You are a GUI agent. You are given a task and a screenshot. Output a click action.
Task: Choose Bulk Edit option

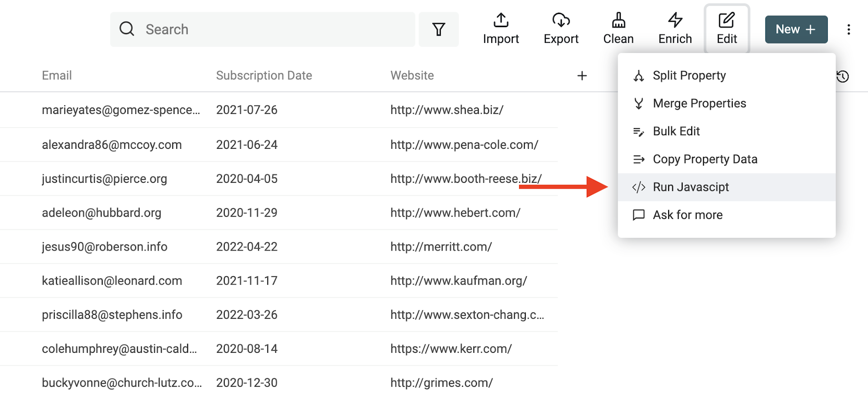pyautogui.click(x=676, y=131)
